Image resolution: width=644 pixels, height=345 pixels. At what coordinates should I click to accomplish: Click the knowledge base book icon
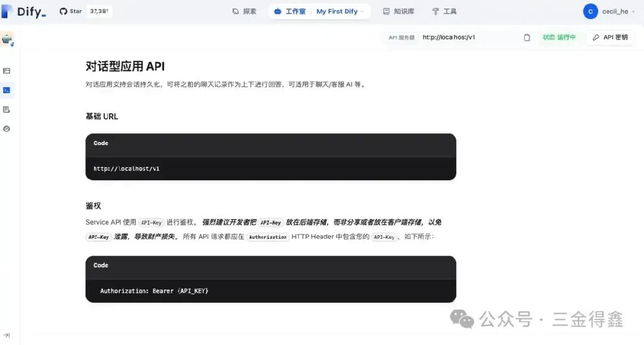pyautogui.click(x=386, y=11)
